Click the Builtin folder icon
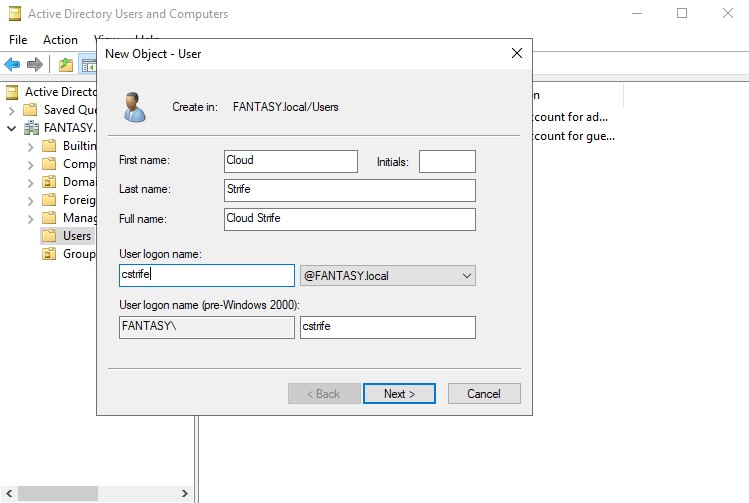The image size is (749, 503). [x=49, y=146]
